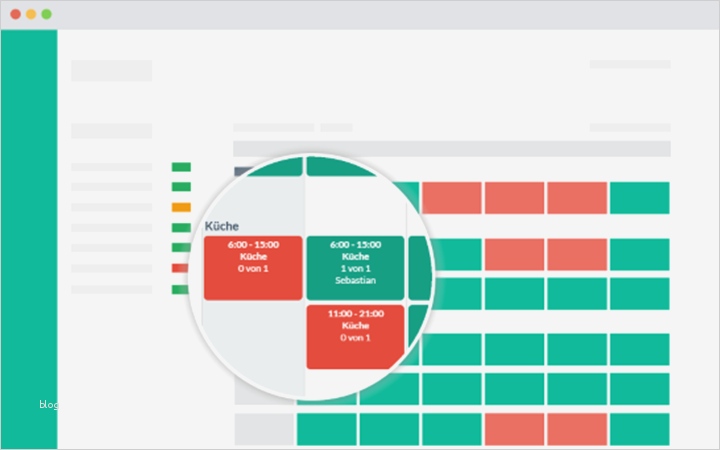Click the gray placeholder bar at top right

pyautogui.click(x=629, y=64)
